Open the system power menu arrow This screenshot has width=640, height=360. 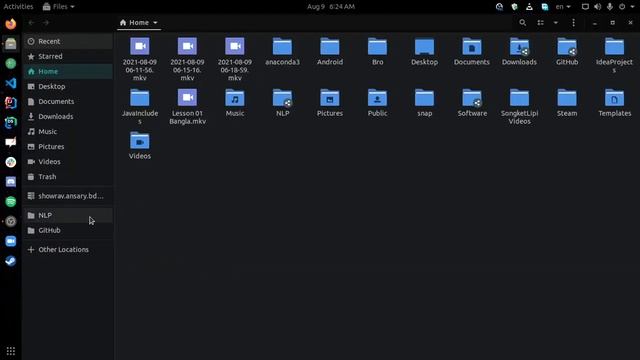pos(633,7)
